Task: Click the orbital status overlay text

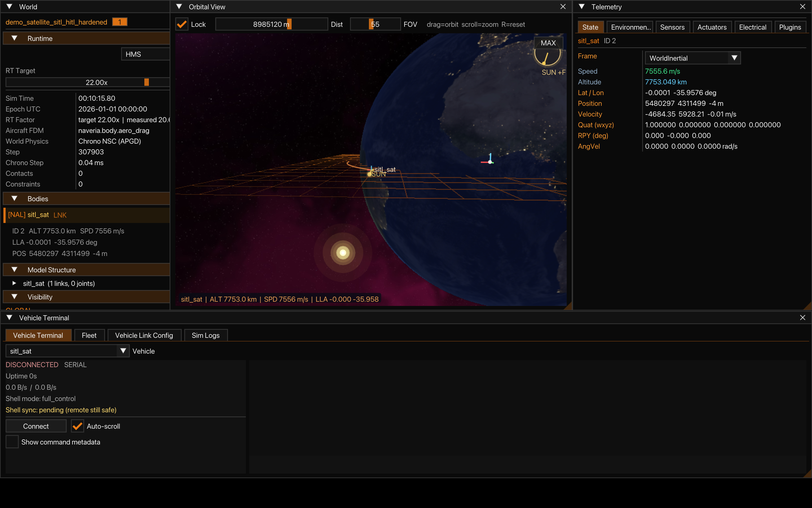Action: [279, 299]
